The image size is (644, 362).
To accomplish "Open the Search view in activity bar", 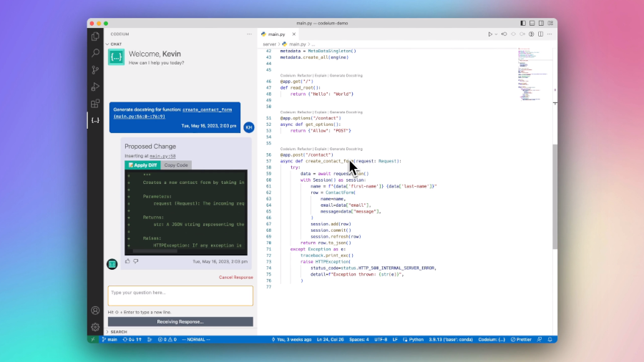I will tap(95, 53).
